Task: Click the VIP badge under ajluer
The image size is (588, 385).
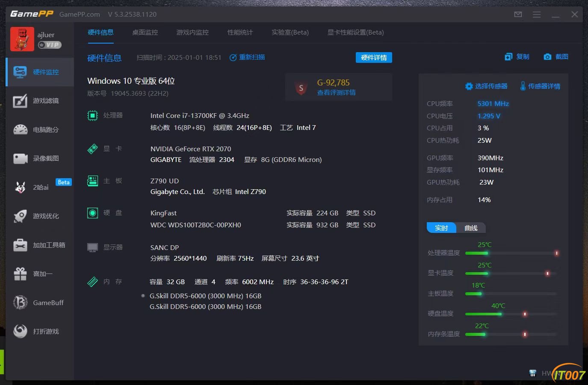Action: pos(50,45)
